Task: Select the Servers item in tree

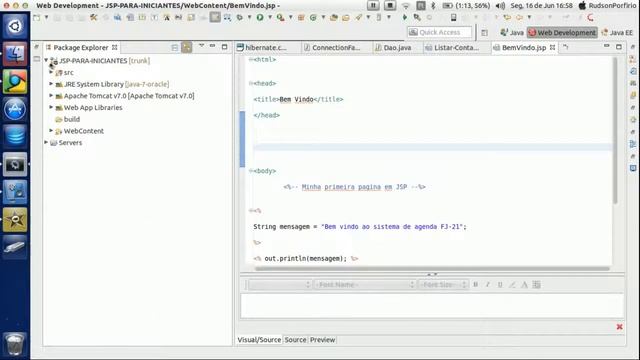Action: [70, 143]
